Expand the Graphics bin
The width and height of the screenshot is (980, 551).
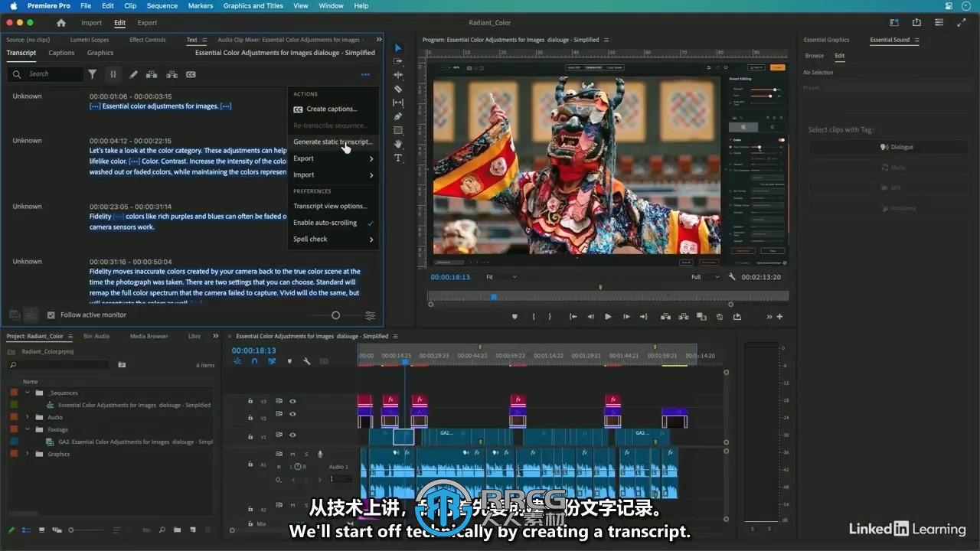coord(28,454)
